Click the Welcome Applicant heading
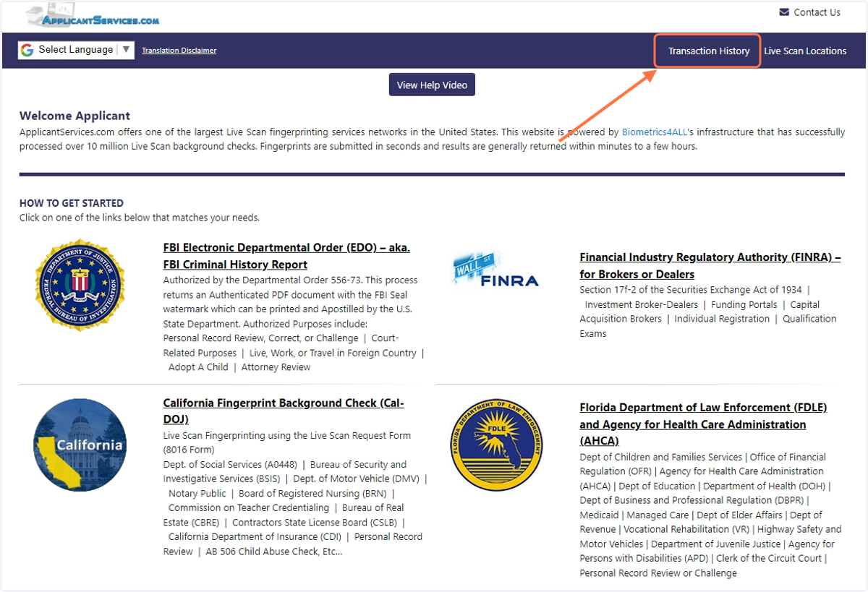 75,116
